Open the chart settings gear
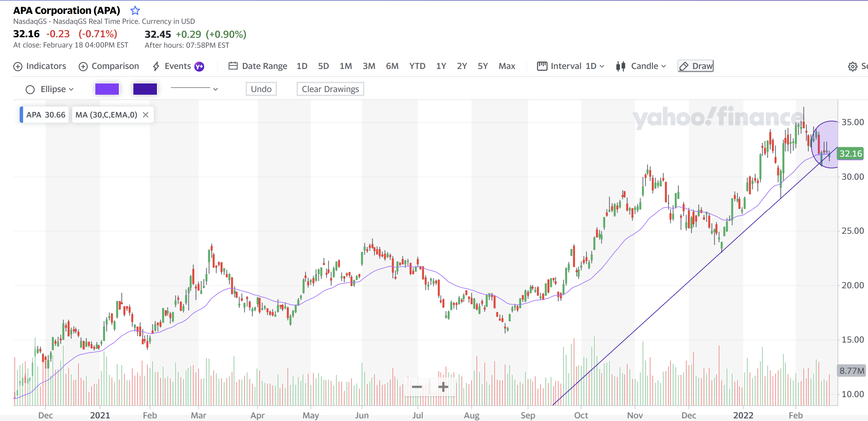 coord(853,66)
